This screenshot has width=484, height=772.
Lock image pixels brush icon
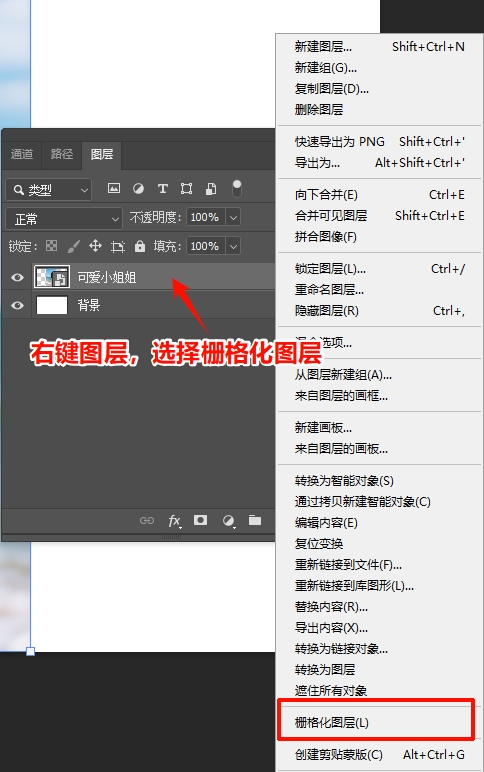click(x=73, y=246)
